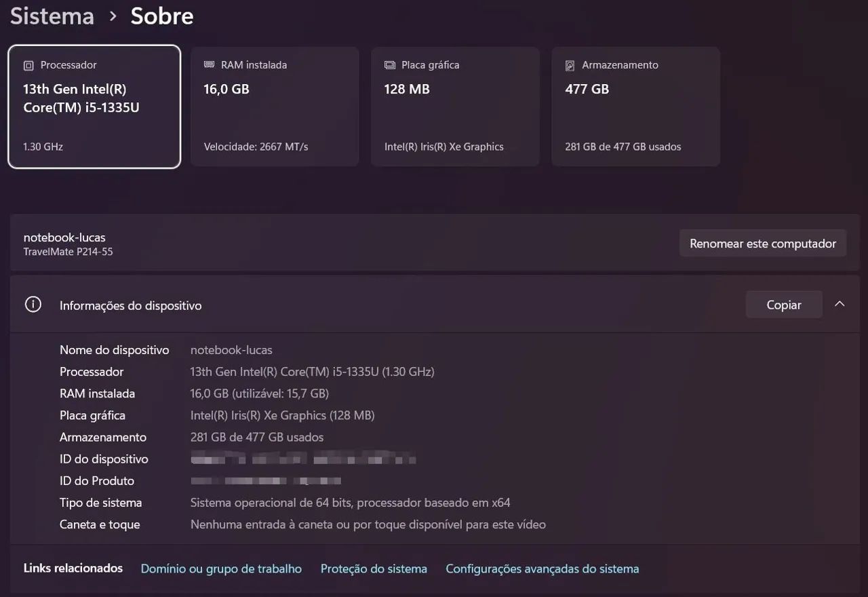Viewport: 868px width, 597px height.
Task: Click TravelMate P214-55 model text
Action: [68, 252]
